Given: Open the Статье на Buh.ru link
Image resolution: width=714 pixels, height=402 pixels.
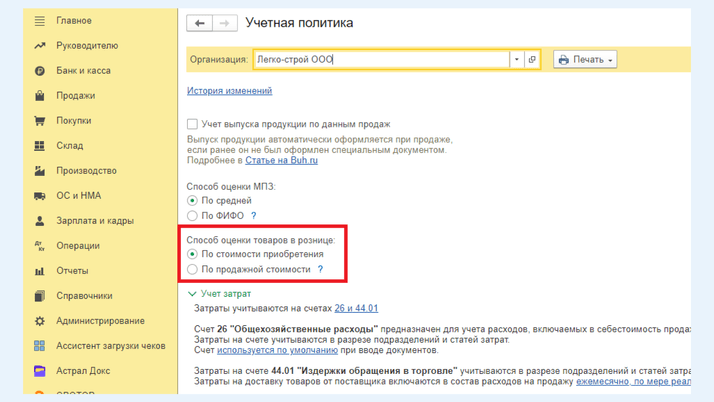Looking at the screenshot, I should (281, 160).
